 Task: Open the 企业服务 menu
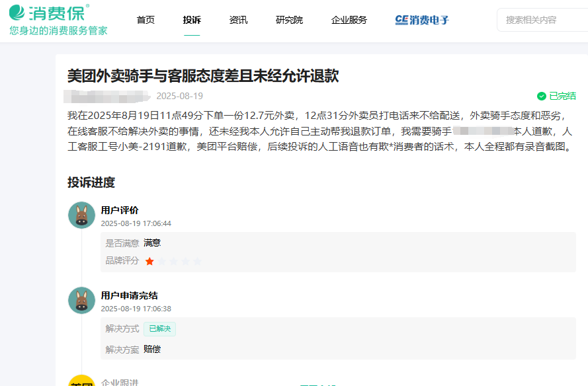[349, 20]
